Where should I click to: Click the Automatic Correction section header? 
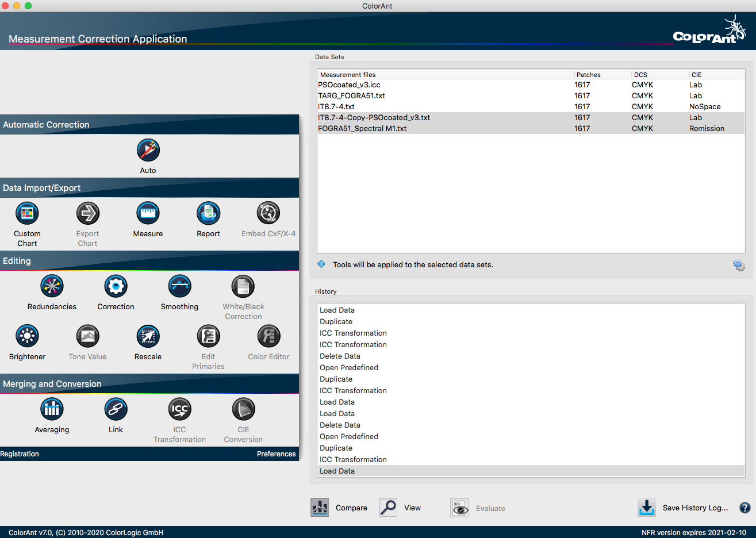(x=149, y=125)
